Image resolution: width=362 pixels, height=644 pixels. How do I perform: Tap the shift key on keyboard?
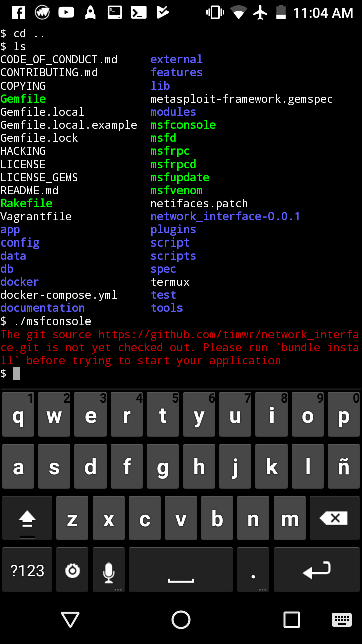tap(27, 518)
